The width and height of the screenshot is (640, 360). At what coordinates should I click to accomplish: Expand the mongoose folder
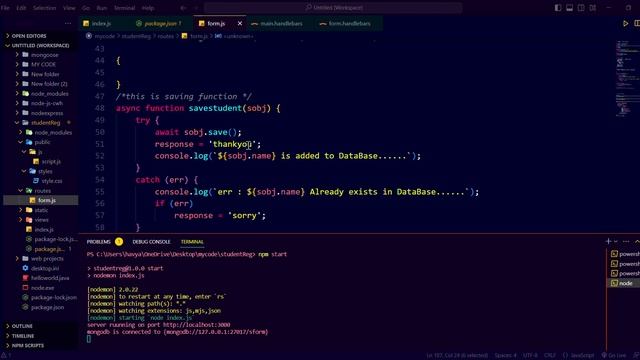[44, 55]
